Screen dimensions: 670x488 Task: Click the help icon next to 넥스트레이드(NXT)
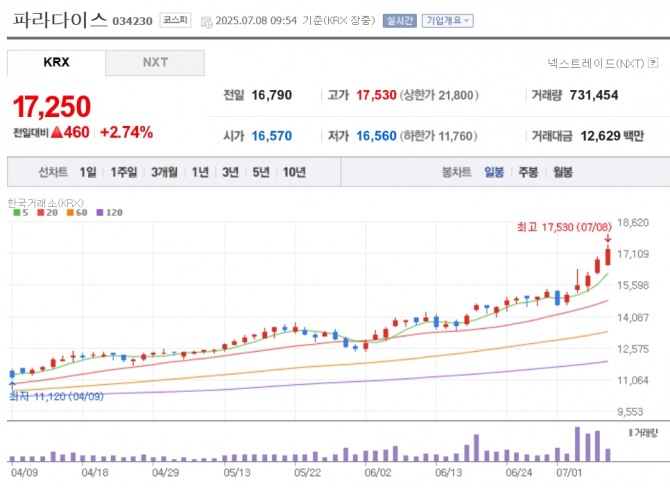point(651,63)
